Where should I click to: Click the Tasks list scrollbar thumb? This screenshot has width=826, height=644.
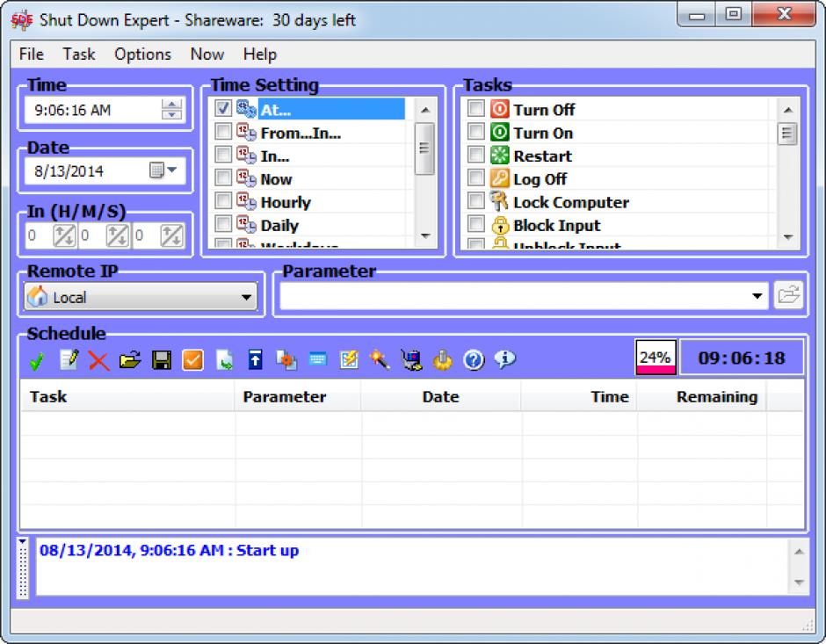tap(787, 134)
